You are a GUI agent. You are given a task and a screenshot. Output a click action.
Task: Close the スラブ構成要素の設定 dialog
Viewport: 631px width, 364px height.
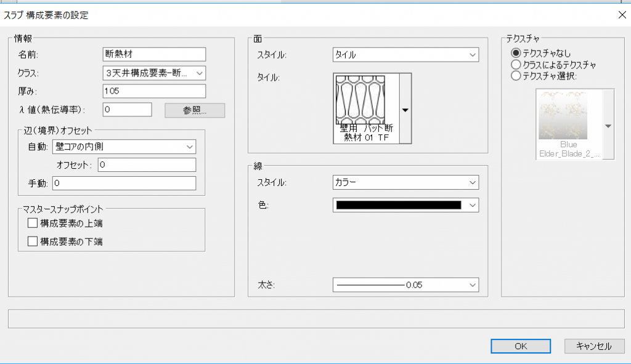620,15
